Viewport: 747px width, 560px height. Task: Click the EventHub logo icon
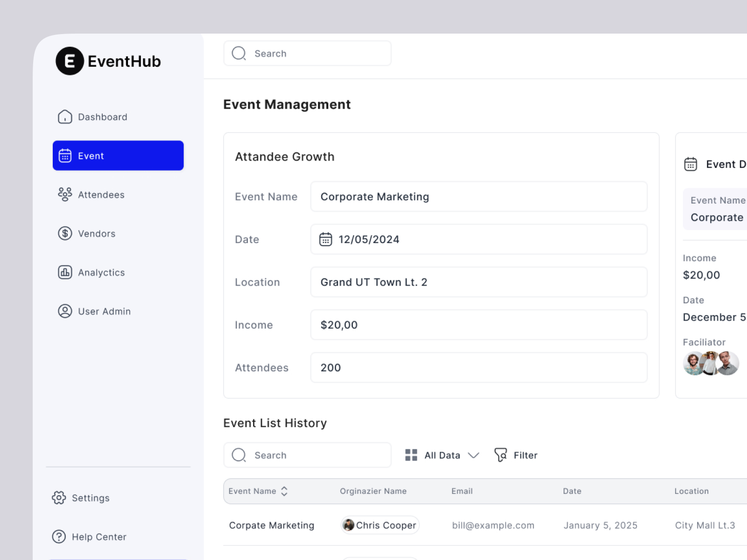[69, 61]
